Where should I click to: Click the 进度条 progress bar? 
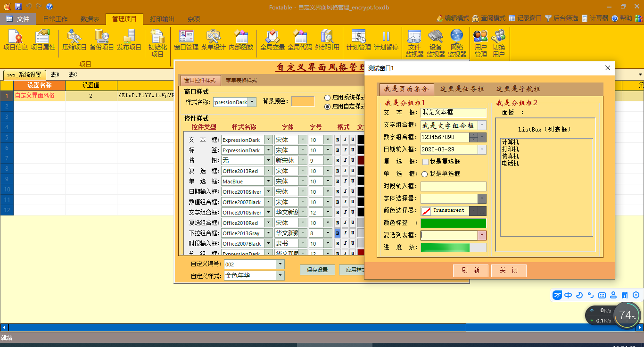point(453,248)
